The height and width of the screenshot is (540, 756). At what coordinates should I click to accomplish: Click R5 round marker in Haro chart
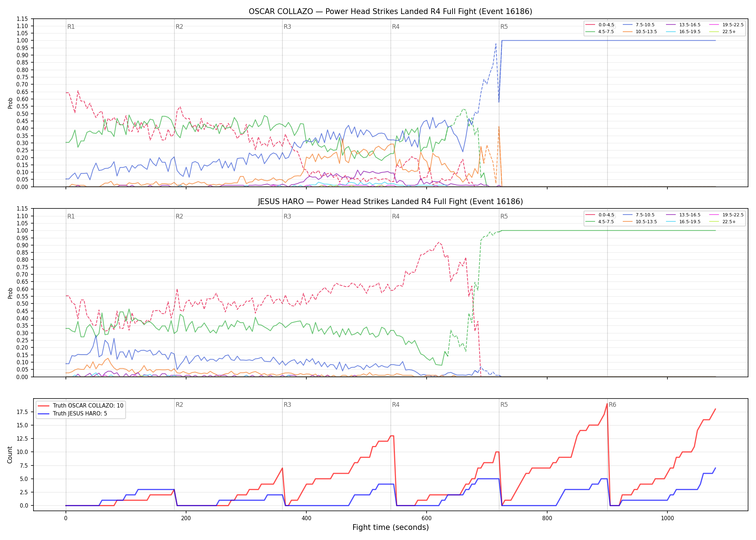[x=504, y=216]
